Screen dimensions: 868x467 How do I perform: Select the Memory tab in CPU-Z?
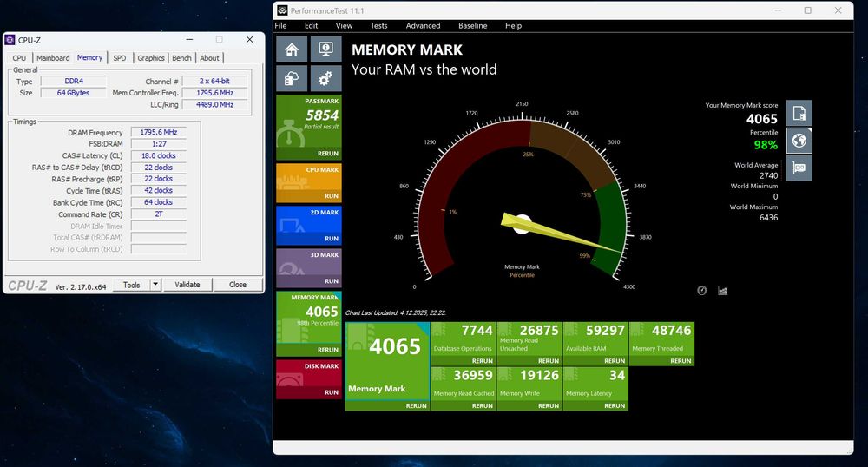(89, 57)
